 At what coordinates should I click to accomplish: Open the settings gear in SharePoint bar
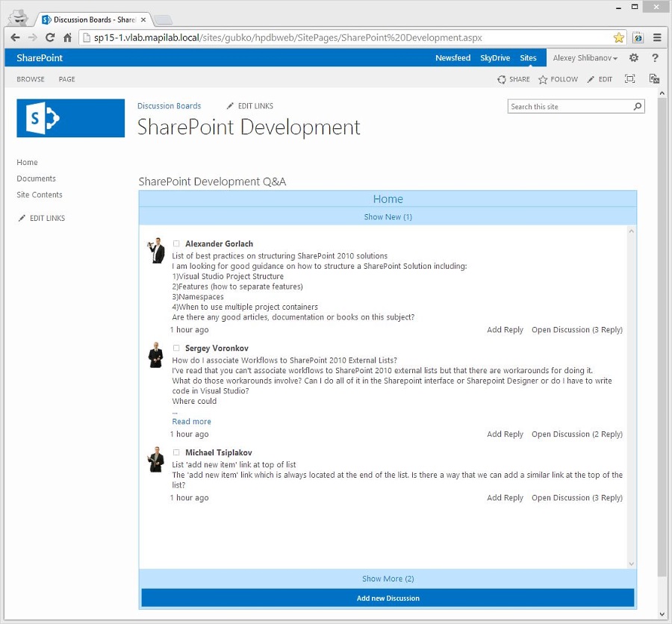[x=634, y=57]
